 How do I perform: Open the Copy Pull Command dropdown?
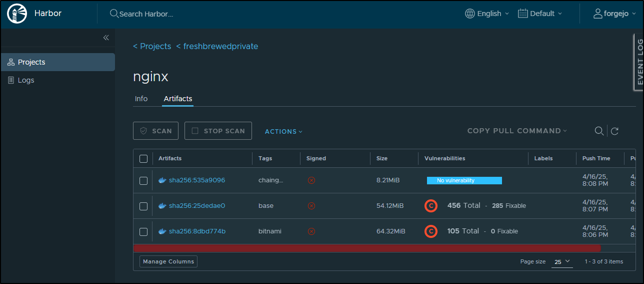[x=517, y=131]
